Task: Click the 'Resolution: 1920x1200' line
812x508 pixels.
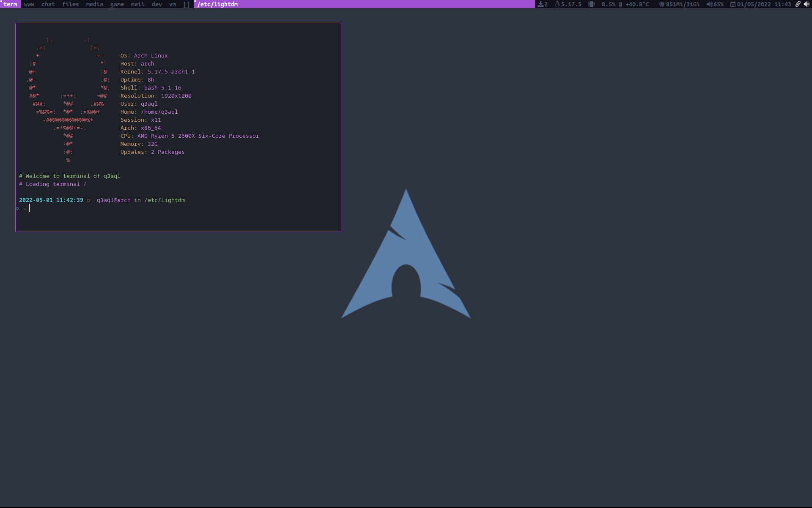Action: click(156, 96)
